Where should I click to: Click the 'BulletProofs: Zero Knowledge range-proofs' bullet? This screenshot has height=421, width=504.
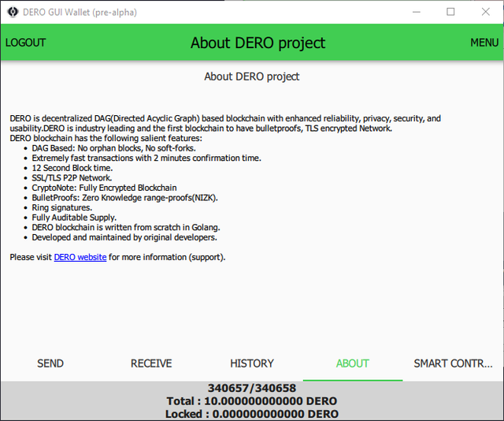pyautogui.click(x=124, y=198)
